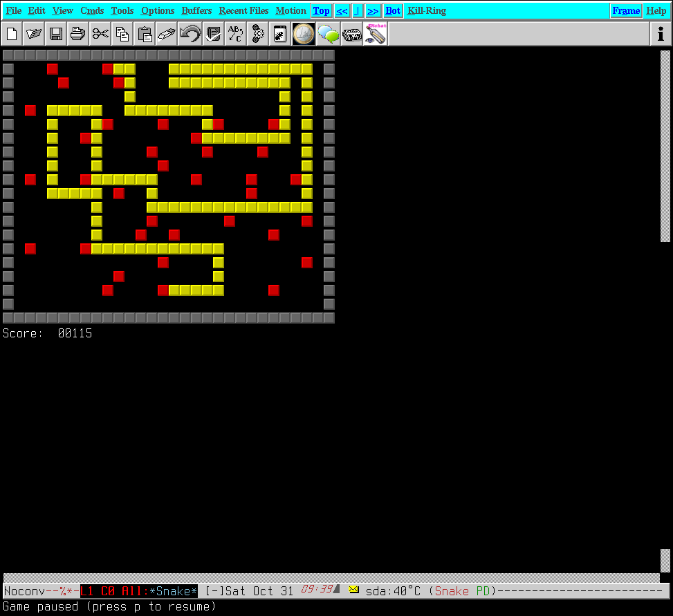Image resolution: width=673 pixels, height=616 pixels.
Task: Paste from clipboard icon
Action: pyautogui.click(x=145, y=34)
